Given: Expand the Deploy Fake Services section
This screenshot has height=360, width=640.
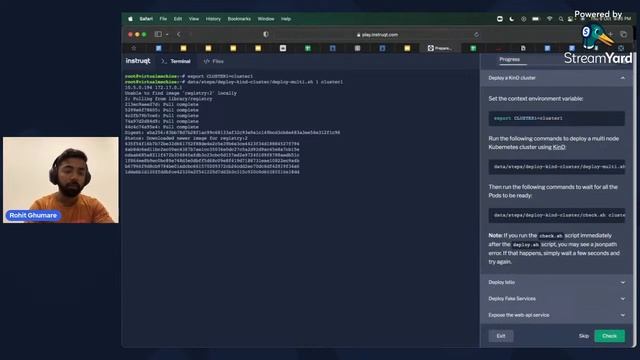Looking at the screenshot, I should (557, 299).
